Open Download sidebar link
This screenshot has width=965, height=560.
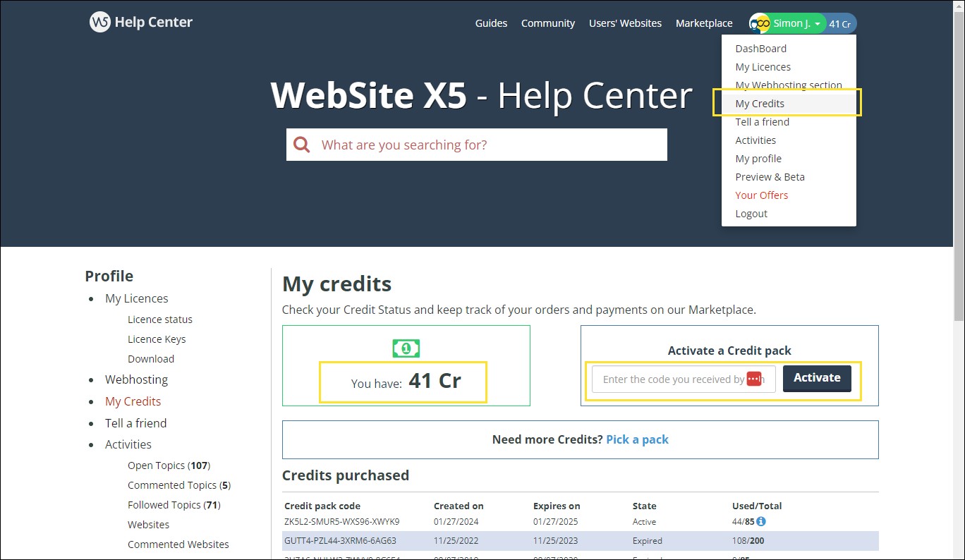point(151,359)
